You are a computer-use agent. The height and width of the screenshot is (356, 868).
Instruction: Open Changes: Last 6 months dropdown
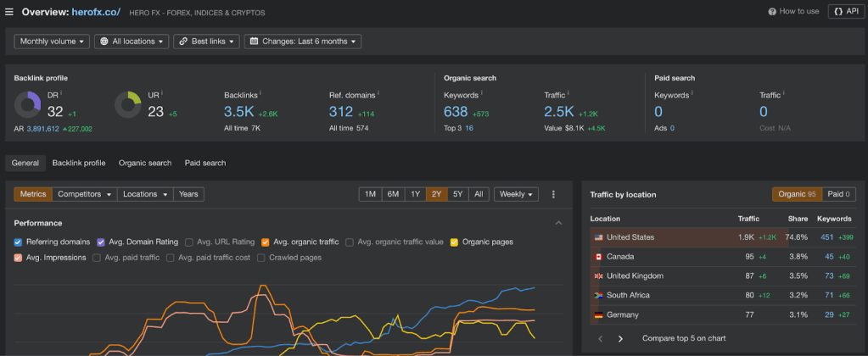coord(303,42)
